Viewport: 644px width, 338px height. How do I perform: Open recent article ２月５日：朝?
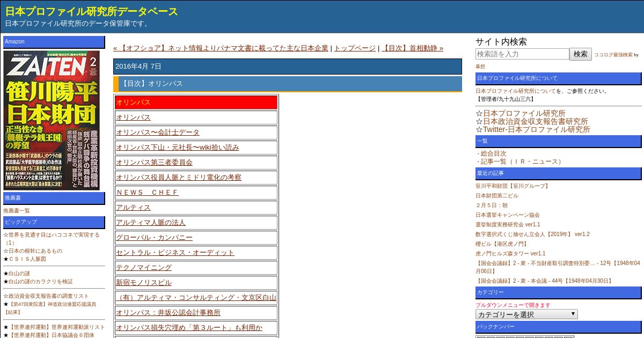[492, 205]
